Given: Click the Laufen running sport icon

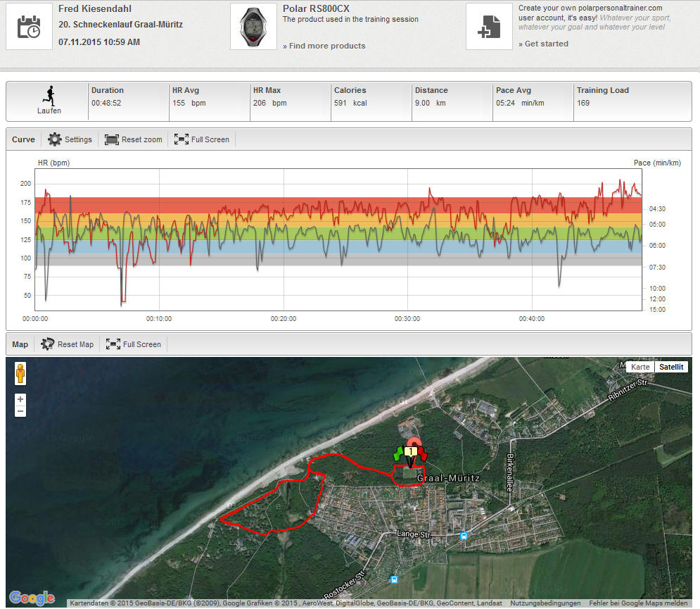Looking at the screenshot, I should pos(49,96).
